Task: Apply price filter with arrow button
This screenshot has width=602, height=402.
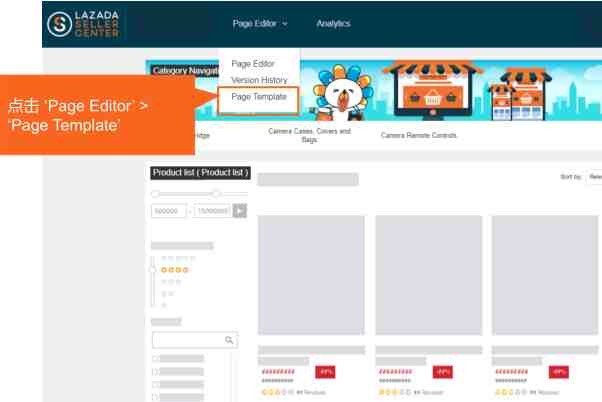Action: coord(240,211)
